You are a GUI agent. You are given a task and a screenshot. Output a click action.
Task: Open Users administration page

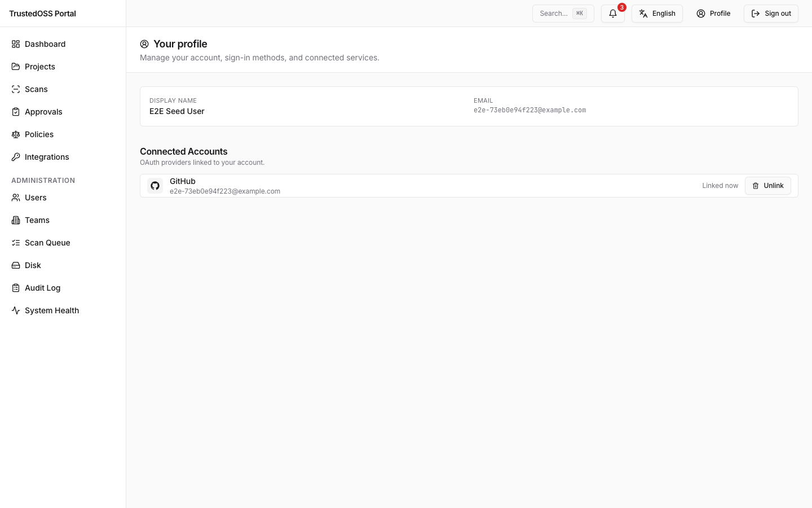(63, 198)
